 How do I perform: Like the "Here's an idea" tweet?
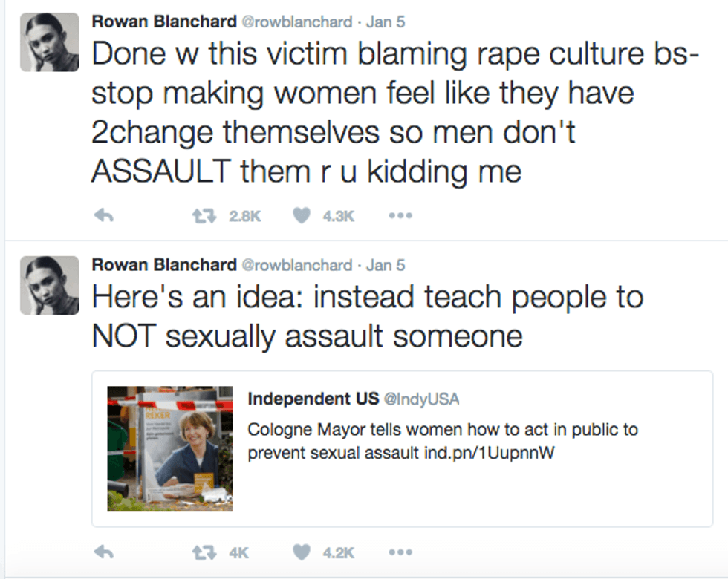(300, 553)
